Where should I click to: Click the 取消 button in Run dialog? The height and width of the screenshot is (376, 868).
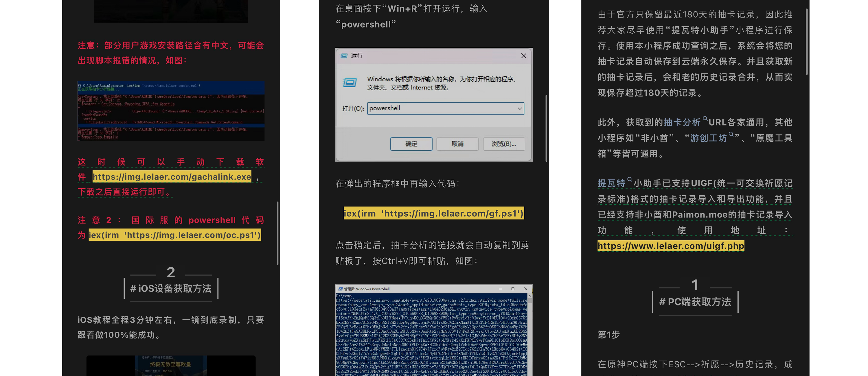[x=457, y=144]
